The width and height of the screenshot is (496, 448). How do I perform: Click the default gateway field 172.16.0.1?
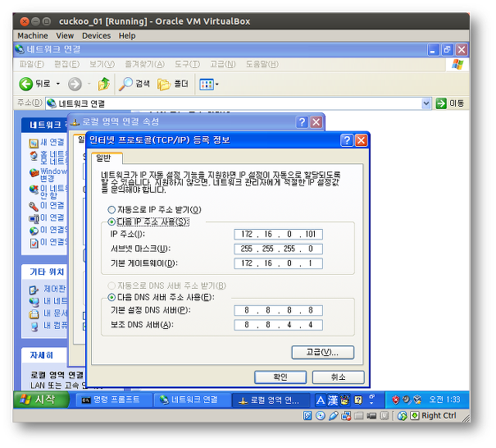[x=278, y=263]
